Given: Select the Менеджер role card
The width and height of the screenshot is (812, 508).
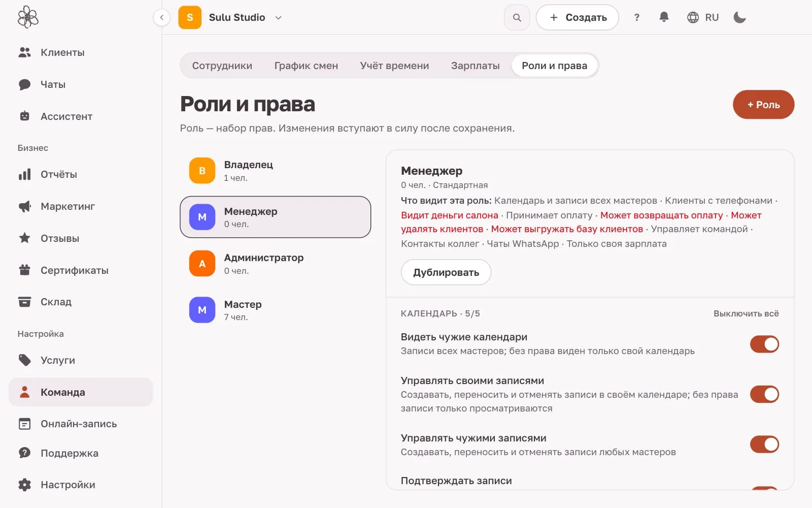Looking at the screenshot, I should point(276,217).
